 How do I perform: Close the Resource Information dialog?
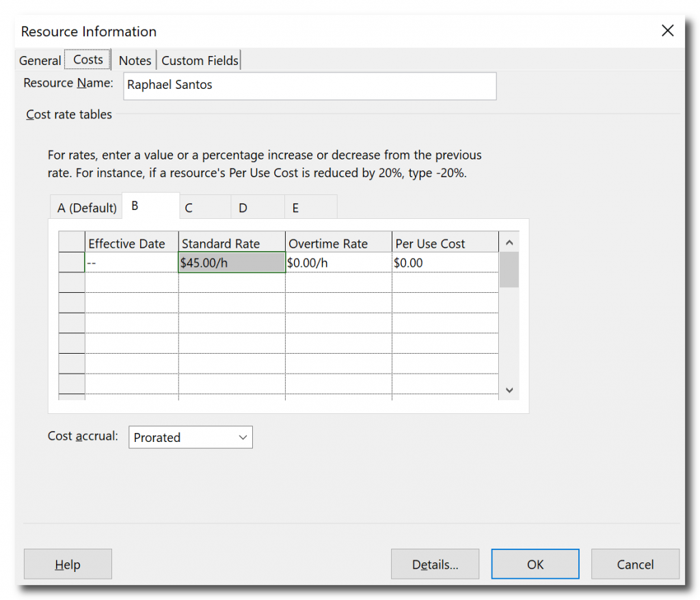[667, 31]
